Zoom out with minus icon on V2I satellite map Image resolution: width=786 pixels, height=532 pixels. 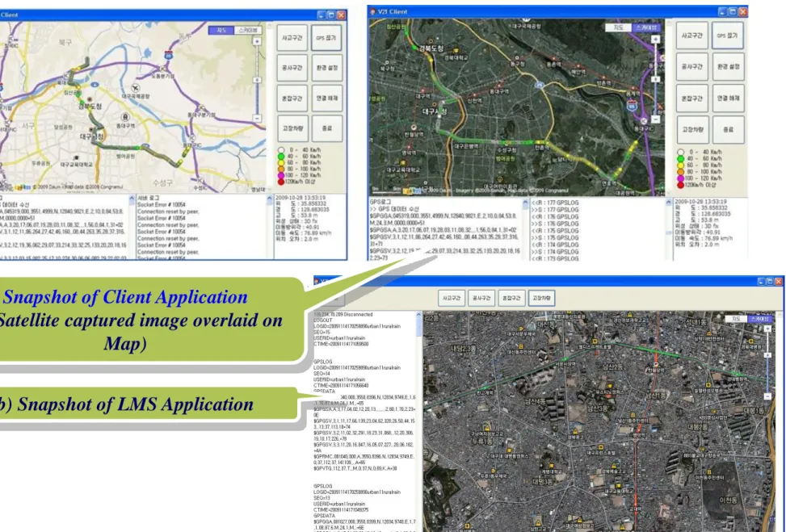point(655,119)
